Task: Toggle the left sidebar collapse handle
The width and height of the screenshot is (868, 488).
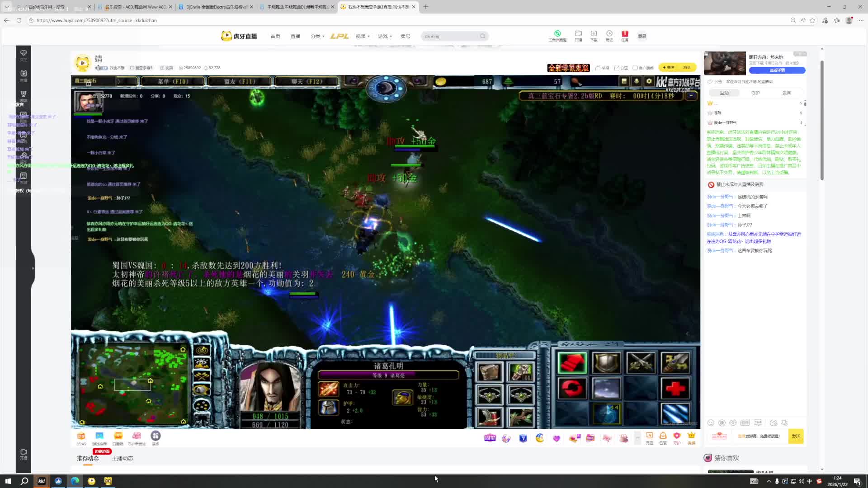Action: point(33,268)
